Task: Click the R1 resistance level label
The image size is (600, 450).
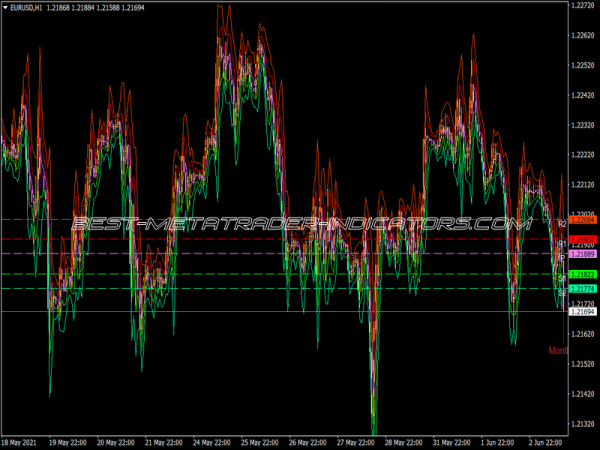Action: pos(562,244)
